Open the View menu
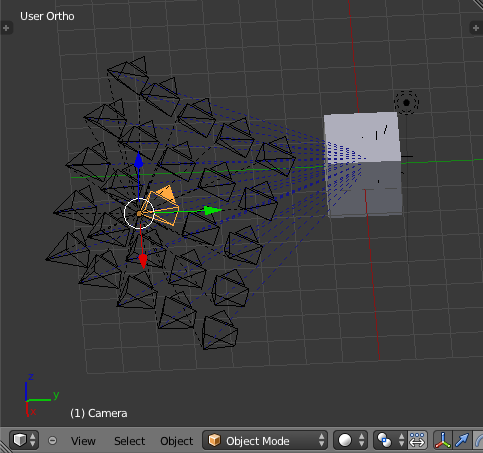 click(83, 441)
